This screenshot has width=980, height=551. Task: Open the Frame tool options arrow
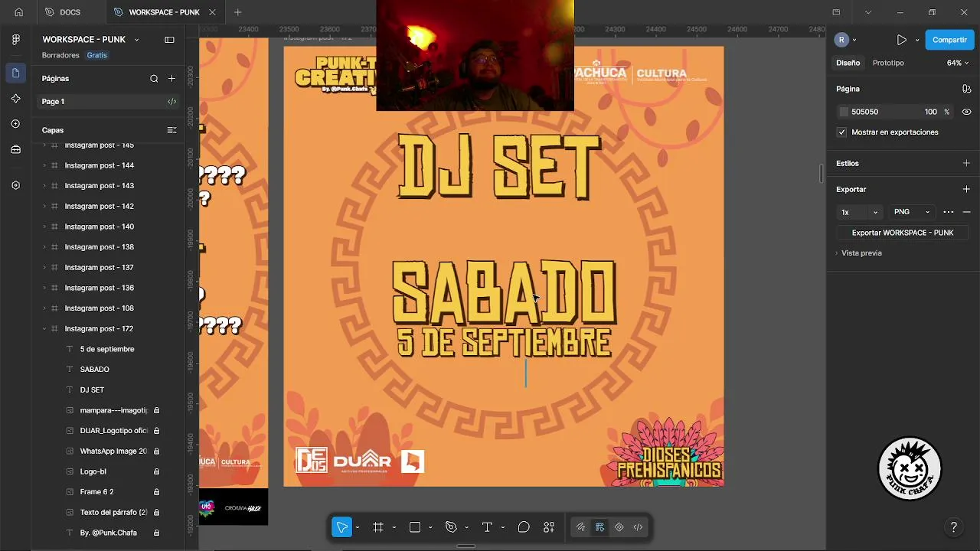pos(394,527)
